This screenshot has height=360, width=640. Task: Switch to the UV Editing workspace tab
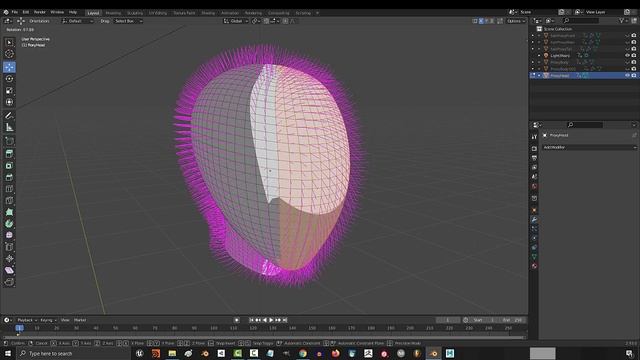coord(158,13)
